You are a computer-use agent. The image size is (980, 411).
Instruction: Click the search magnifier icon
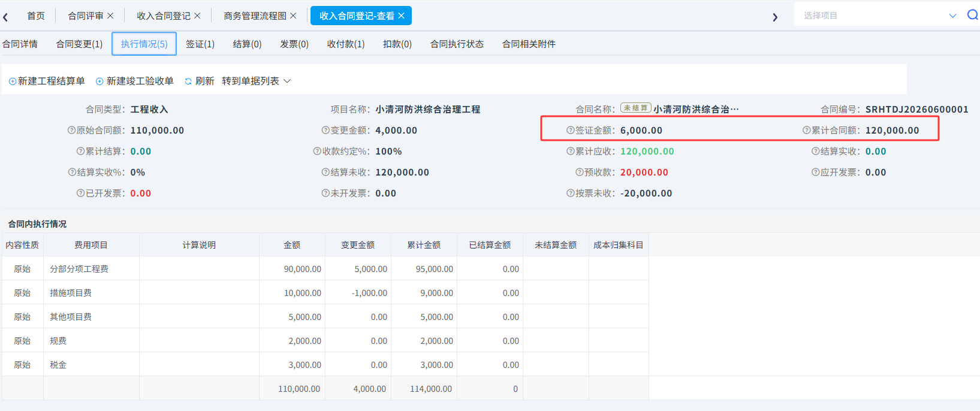[x=973, y=15]
